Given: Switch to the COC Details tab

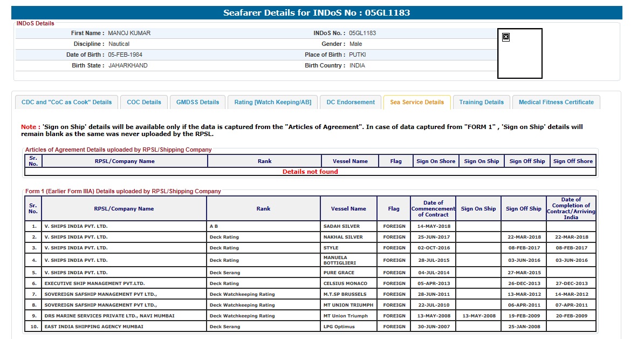Looking at the screenshot, I should tap(144, 102).
